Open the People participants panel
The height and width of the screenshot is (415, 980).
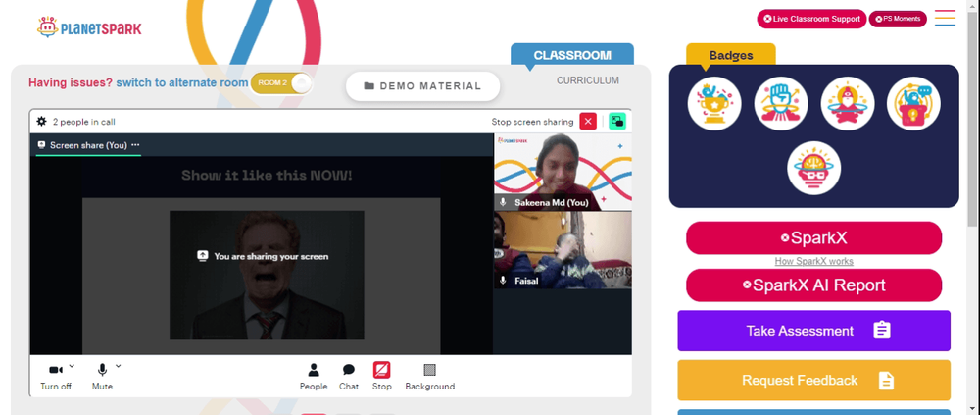pyautogui.click(x=314, y=377)
